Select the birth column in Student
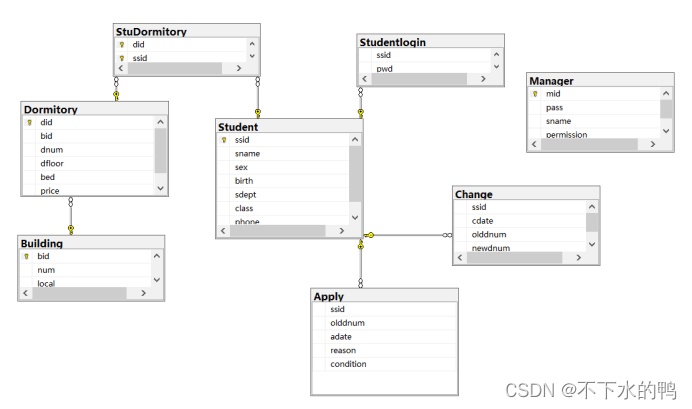This screenshot has width=692, height=409. click(283, 181)
